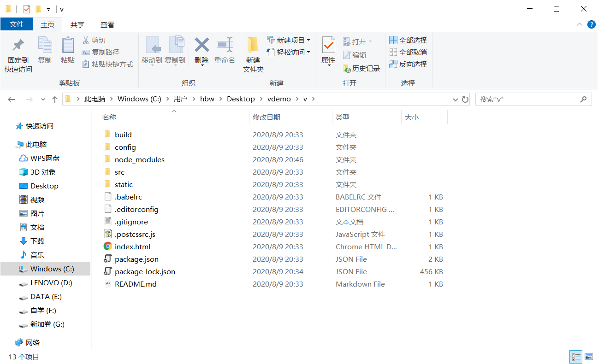Viewport: 598px width, 364px height.
Task: Open the Easy Access (轻松访问) dropdown
Action: click(289, 53)
